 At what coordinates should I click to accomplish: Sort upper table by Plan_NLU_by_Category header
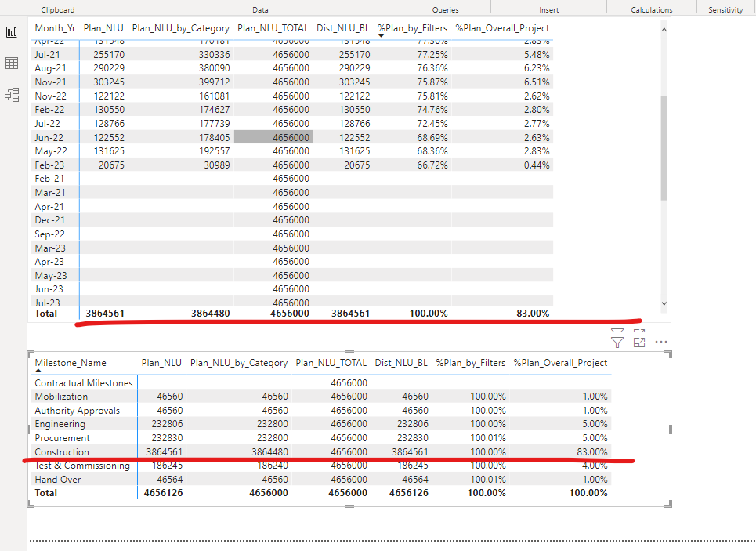(x=181, y=28)
